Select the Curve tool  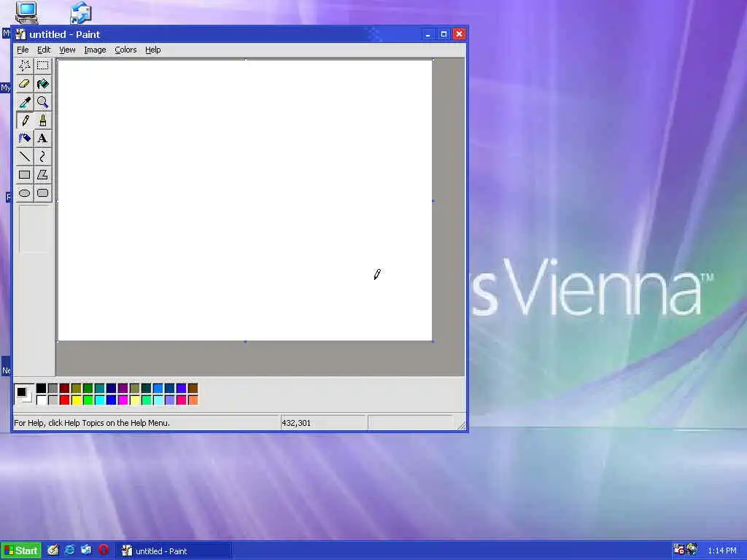[x=43, y=156]
